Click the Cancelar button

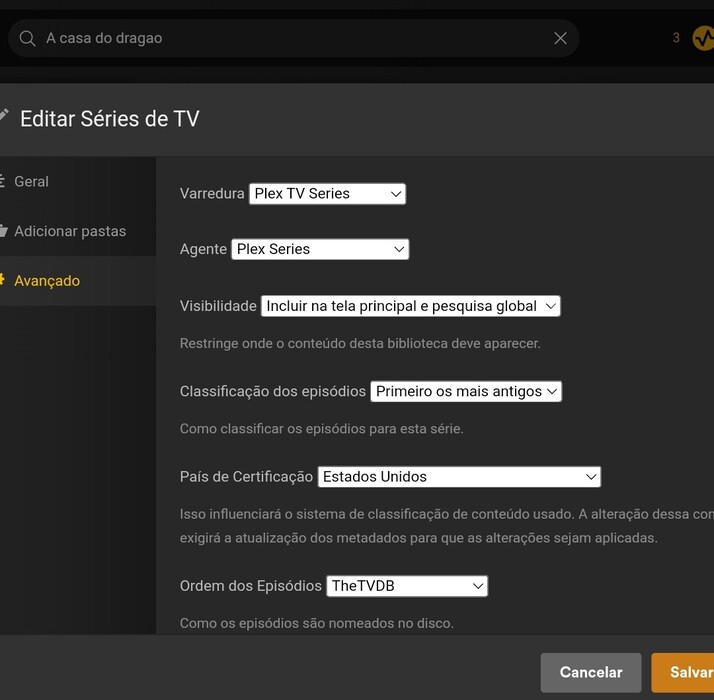591,672
